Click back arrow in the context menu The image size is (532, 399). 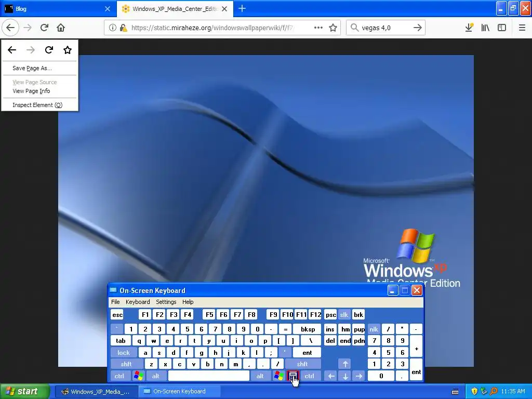point(12,50)
